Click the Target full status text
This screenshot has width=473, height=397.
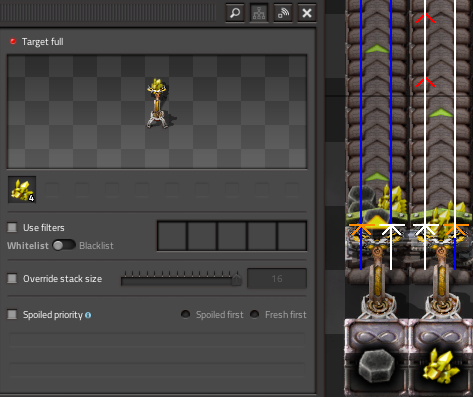[x=43, y=42]
